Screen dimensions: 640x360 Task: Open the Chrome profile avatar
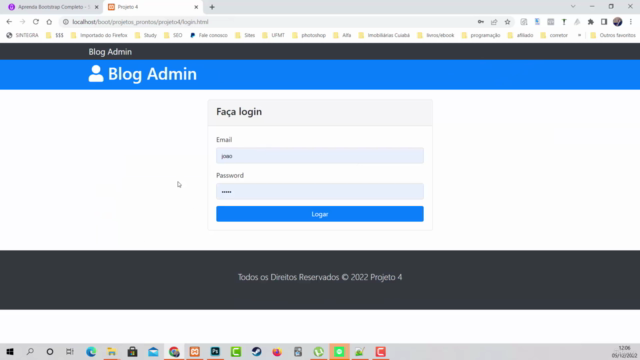click(x=618, y=22)
